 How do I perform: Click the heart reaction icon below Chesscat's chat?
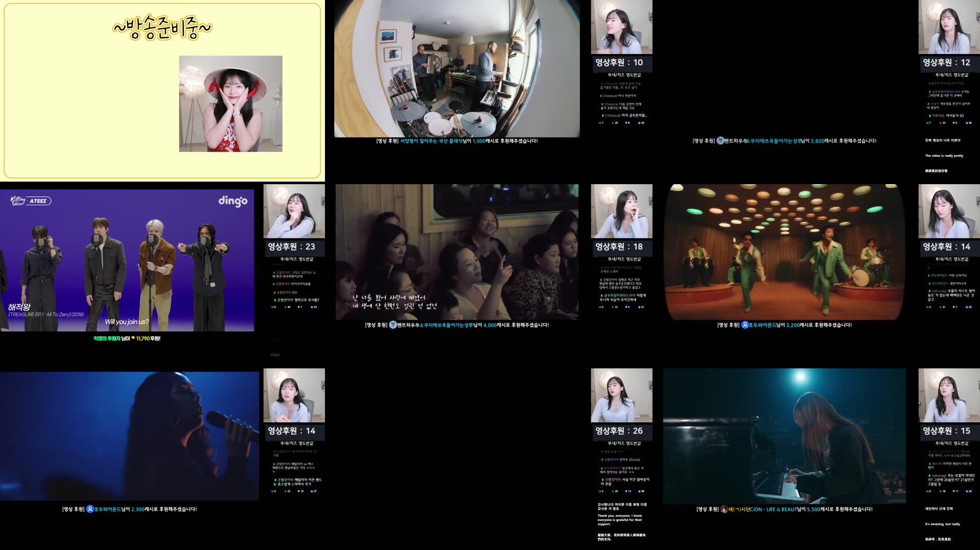click(x=626, y=123)
